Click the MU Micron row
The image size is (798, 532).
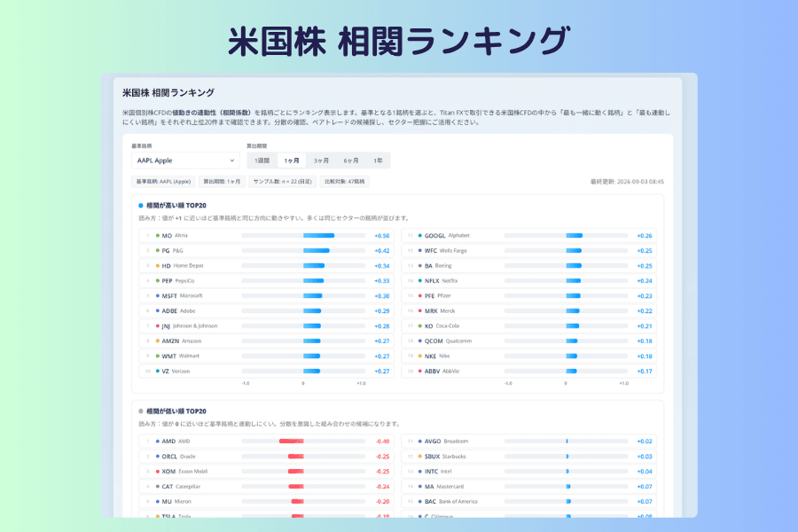point(266,502)
